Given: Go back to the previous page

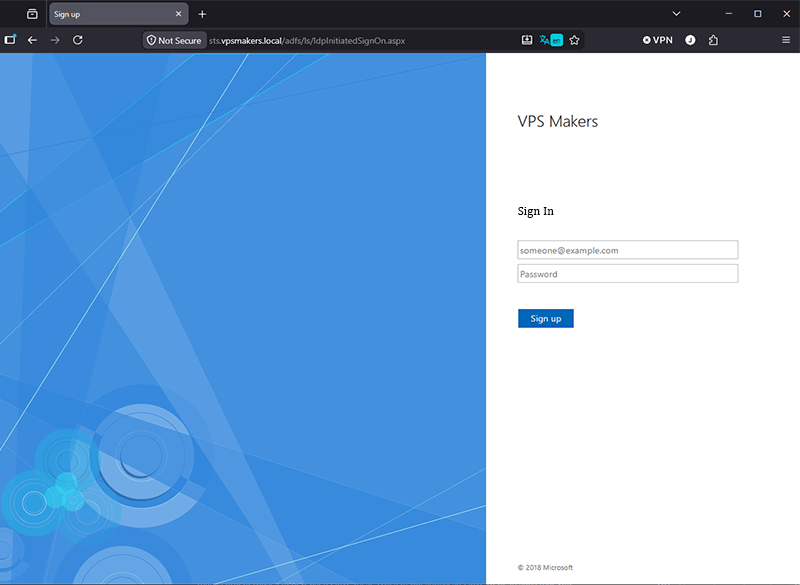Looking at the screenshot, I should tap(32, 40).
